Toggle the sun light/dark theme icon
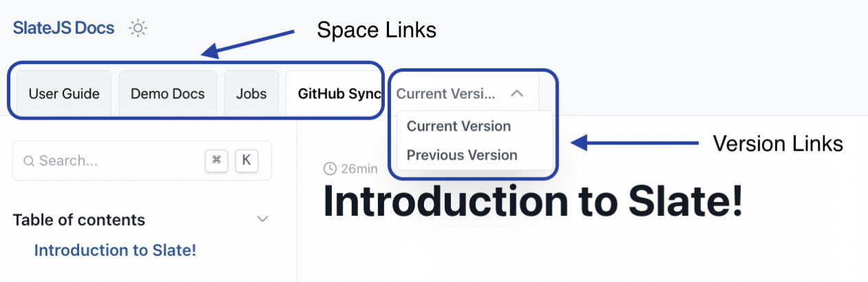868x282 pixels. (138, 28)
